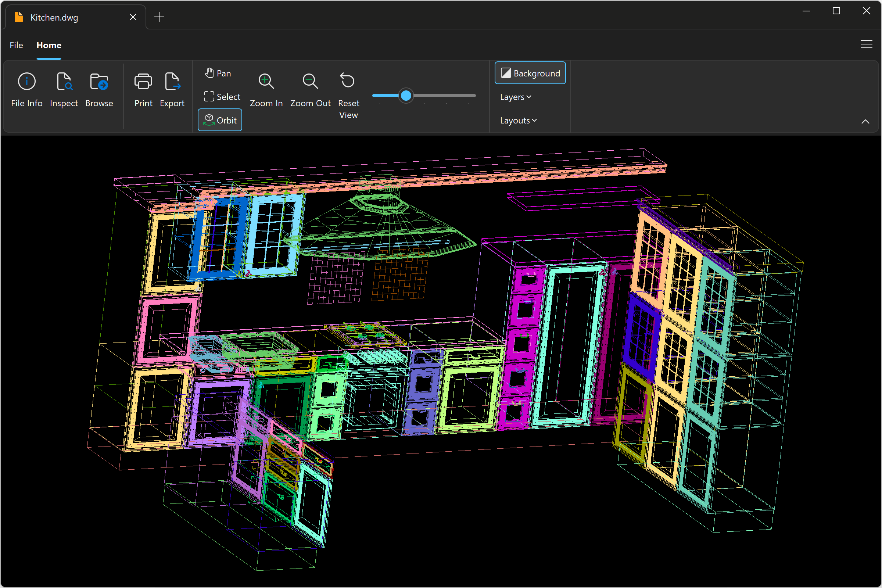The height and width of the screenshot is (588, 882).
Task: Select the Orbit tool
Action: click(x=220, y=120)
